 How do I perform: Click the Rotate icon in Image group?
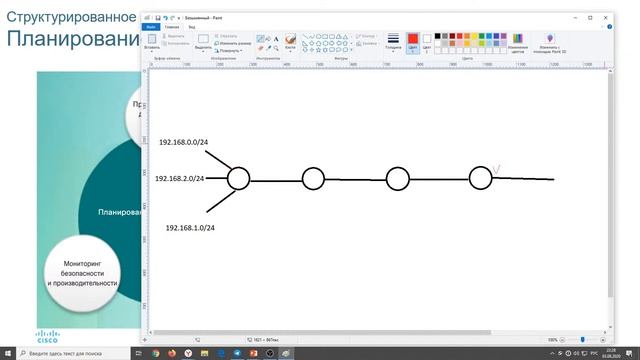click(218, 51)
